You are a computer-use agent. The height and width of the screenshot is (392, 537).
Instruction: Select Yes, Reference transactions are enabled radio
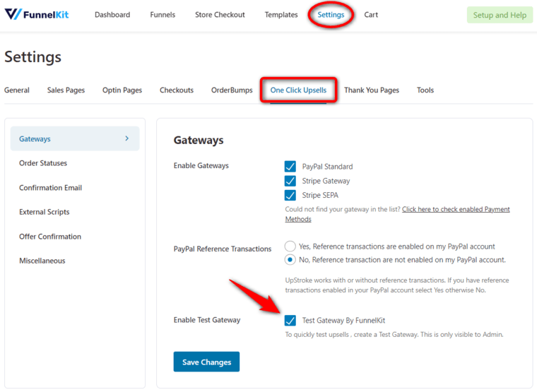coord(290,247)
